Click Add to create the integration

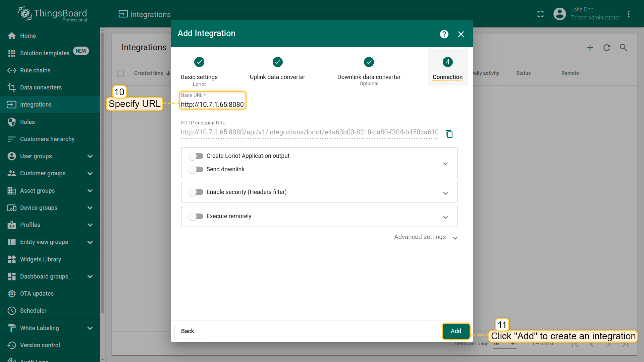[x=456, y=331]
